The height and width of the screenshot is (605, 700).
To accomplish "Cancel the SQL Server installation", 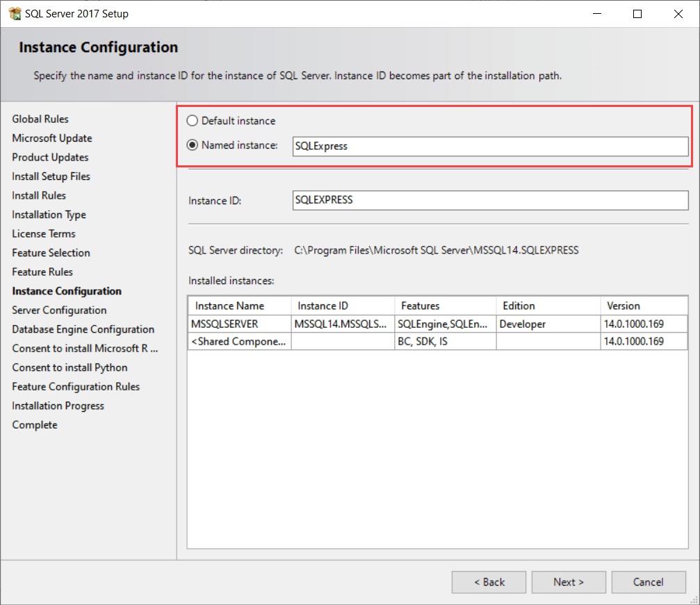I will (x=648, y=582).
